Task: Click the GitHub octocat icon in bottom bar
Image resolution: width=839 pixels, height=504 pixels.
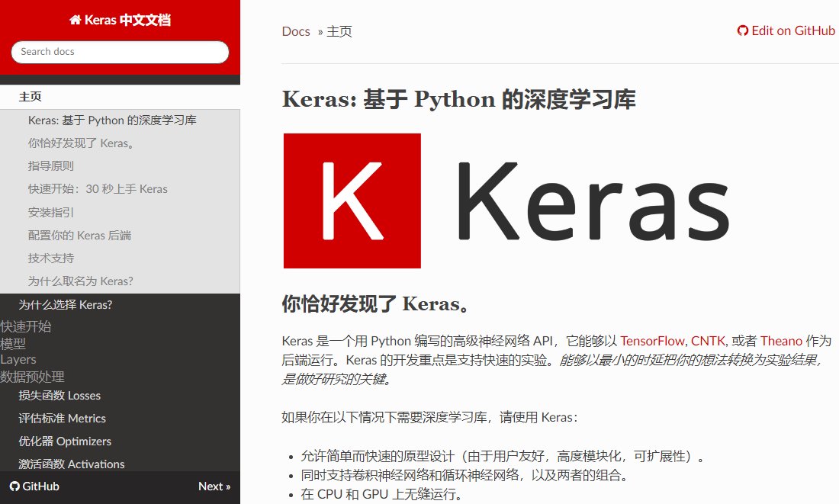Action: pos(15,486)
